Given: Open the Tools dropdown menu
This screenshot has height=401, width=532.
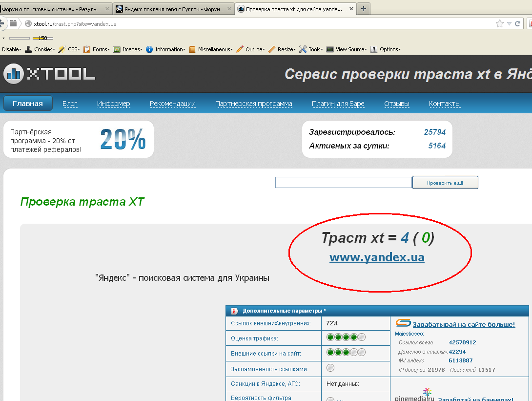Looking at the screenshot, I should point(311,49).
